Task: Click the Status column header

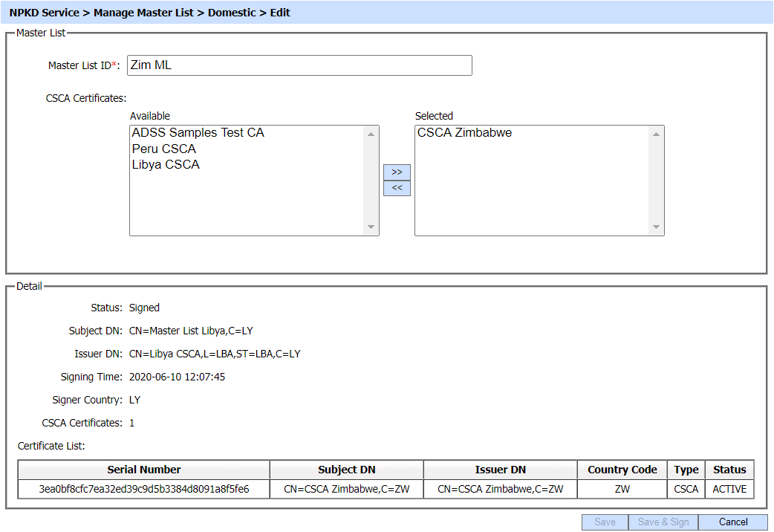Action: [729, 470]
